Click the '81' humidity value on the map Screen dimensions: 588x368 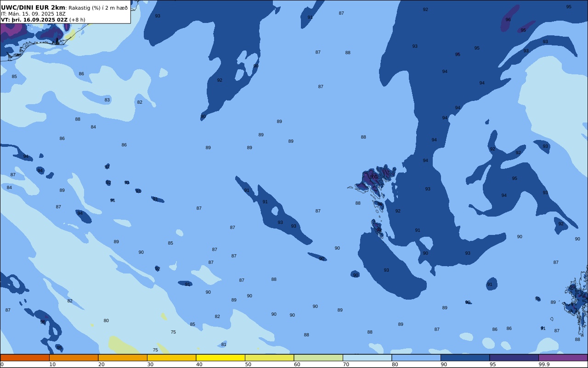224,345
